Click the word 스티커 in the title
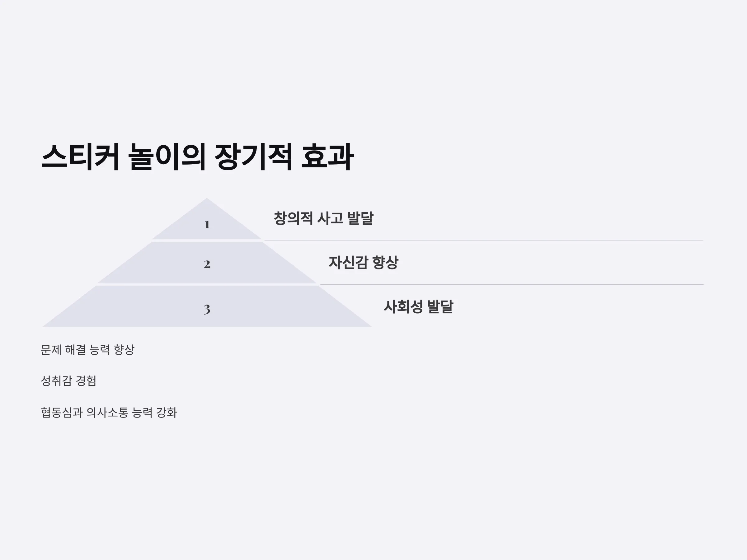 80,157
